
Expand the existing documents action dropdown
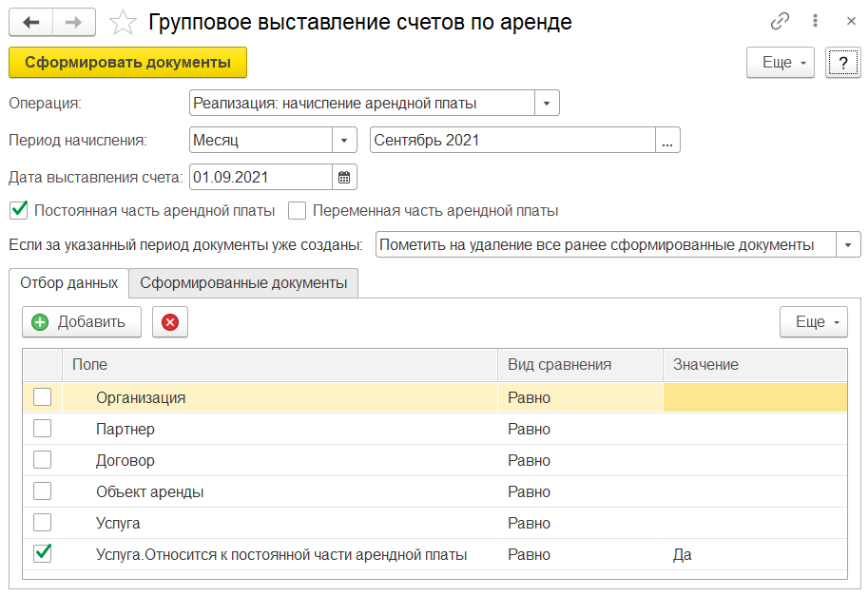click(x=847, y=245)
